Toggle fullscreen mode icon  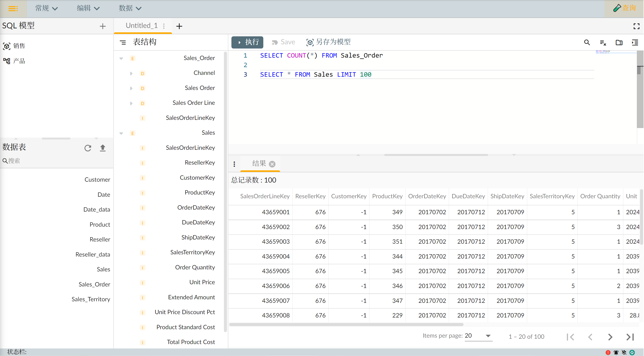point(636,26)
